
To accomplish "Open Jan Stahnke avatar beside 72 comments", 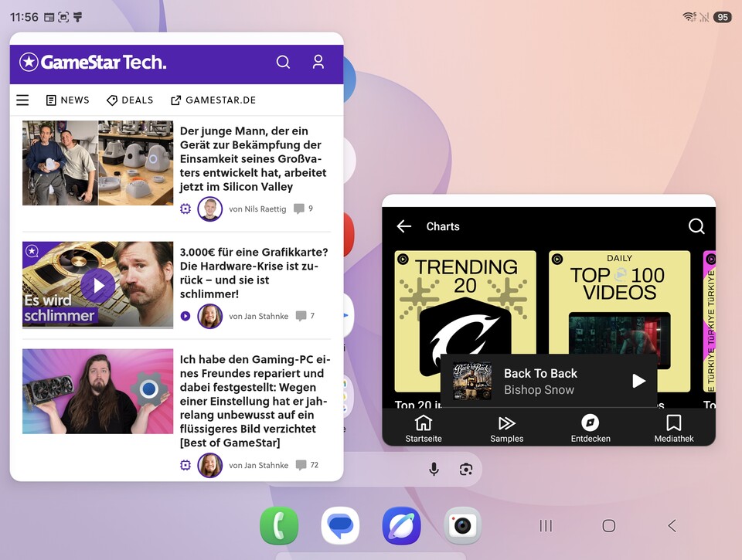I will point(209,465).
